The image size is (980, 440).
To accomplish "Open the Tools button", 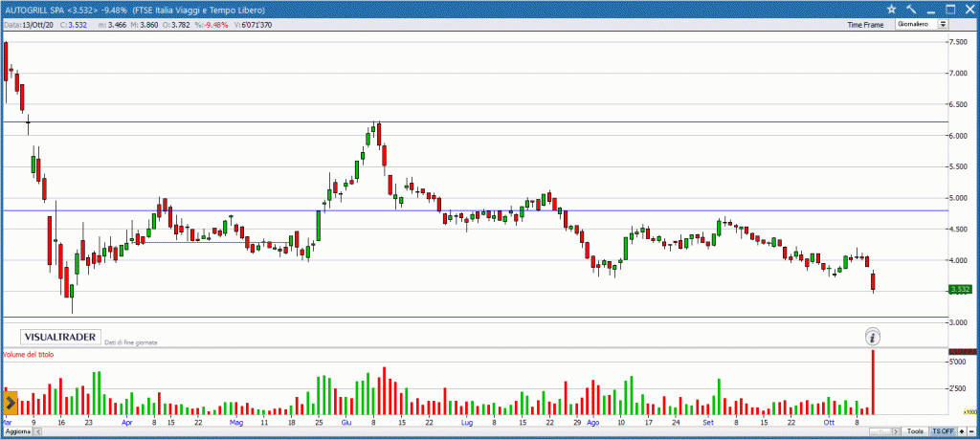I will click(x=915, y=432).
